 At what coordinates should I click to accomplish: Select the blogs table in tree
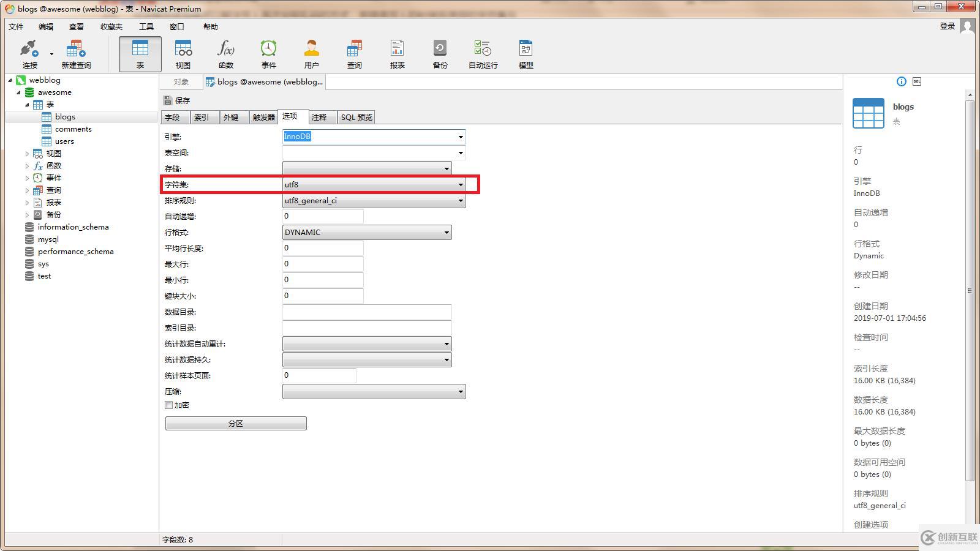pyautogui.click(x=64, y=117)
